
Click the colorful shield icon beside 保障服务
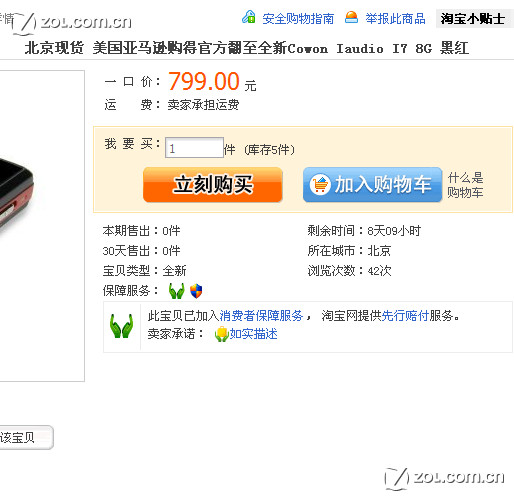pos(196,291)
